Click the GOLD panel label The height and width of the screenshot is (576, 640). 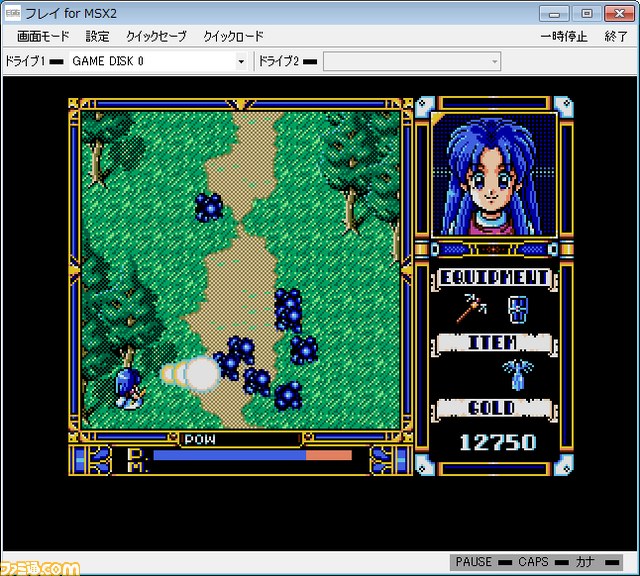coord(494,408)
